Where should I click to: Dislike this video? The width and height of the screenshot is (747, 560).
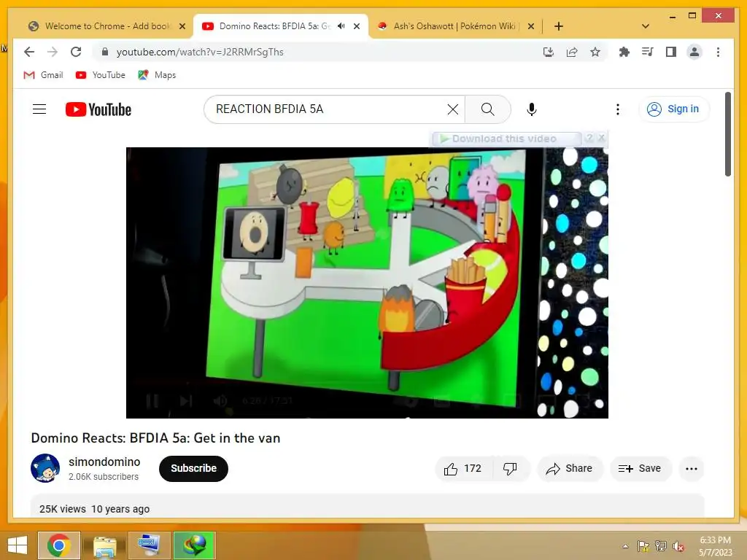(x=510, y=469)
